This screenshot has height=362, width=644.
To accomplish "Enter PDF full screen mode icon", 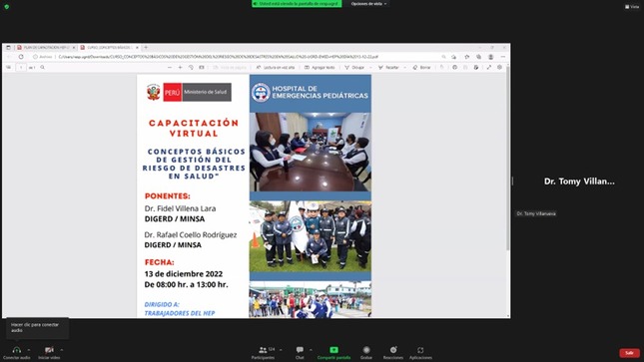I will pyautogui.click(x=489, y=67).
